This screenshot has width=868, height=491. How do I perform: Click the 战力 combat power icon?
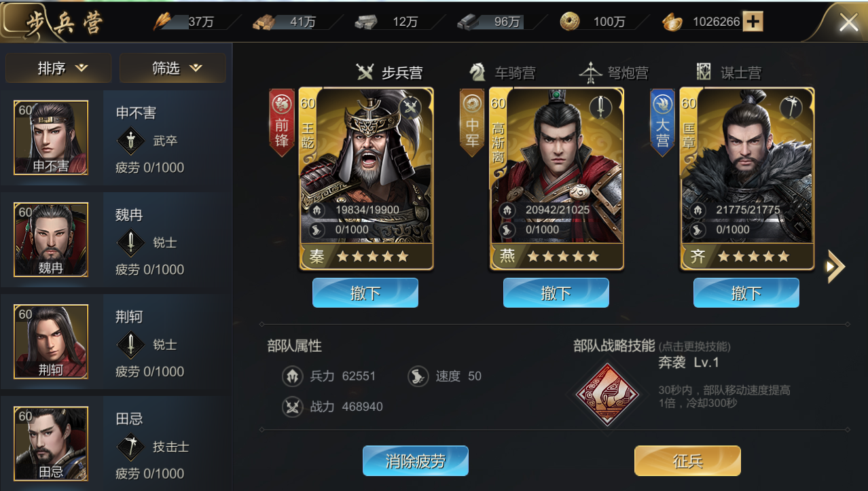pos(292,407)
